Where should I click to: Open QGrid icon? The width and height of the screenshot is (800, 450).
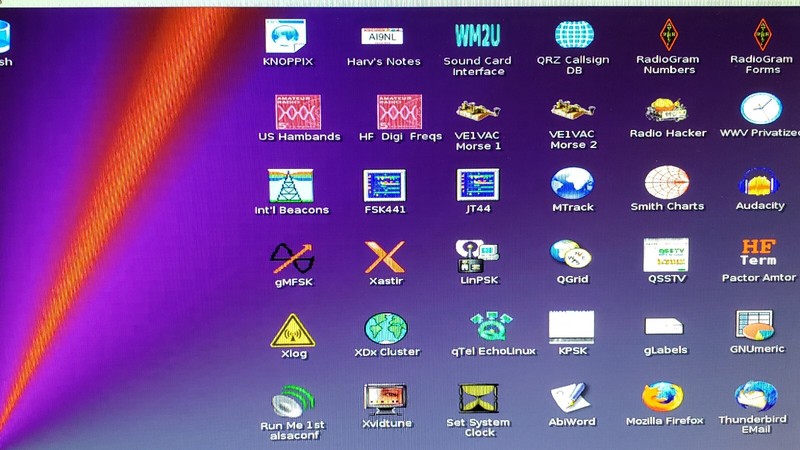tap(571, 254)
